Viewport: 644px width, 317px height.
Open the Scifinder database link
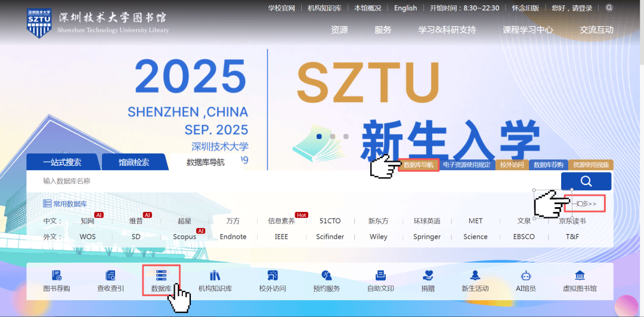330,237
